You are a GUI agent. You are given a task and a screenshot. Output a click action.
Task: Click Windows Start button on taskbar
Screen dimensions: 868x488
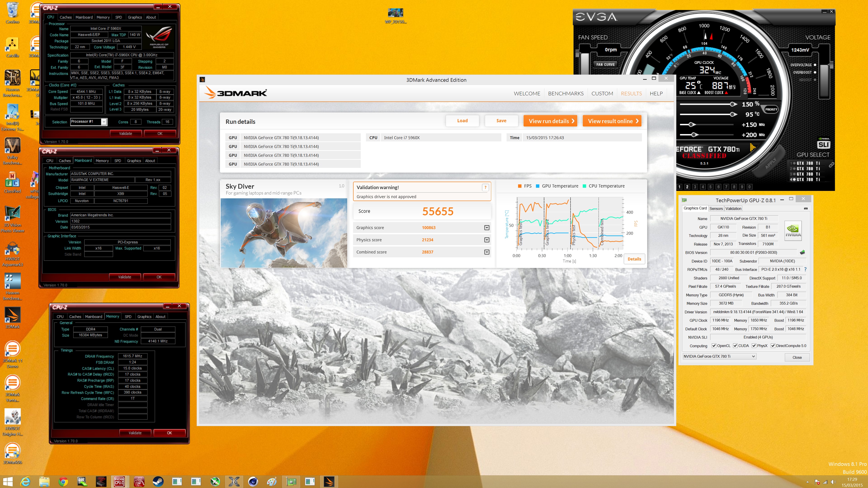tap(7, 482)
